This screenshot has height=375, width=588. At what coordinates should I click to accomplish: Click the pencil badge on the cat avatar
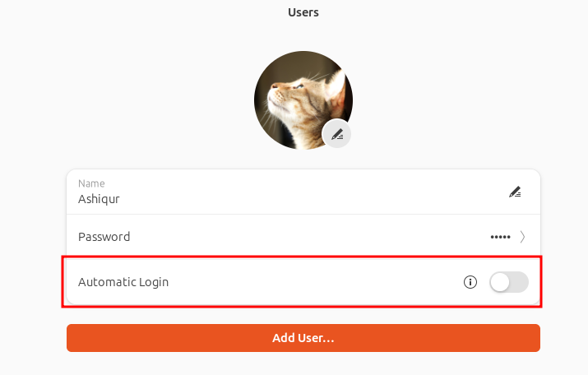[x=336, y=133]
